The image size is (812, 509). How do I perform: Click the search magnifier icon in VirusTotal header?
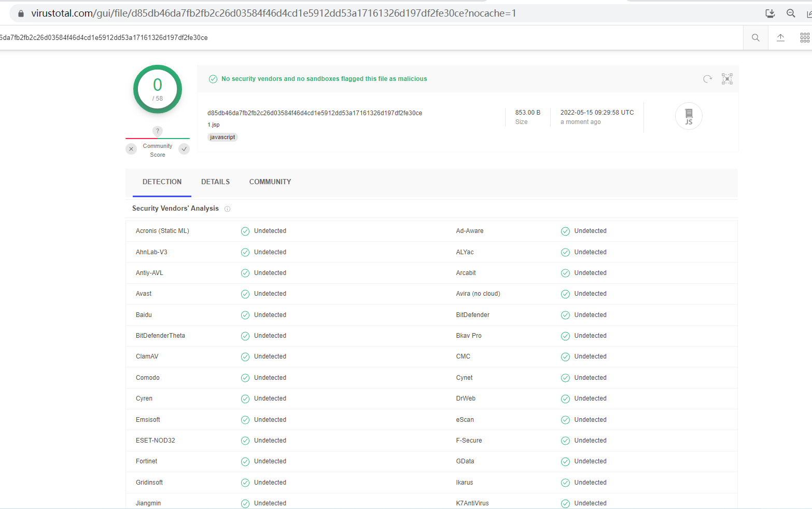pos(755,38)
